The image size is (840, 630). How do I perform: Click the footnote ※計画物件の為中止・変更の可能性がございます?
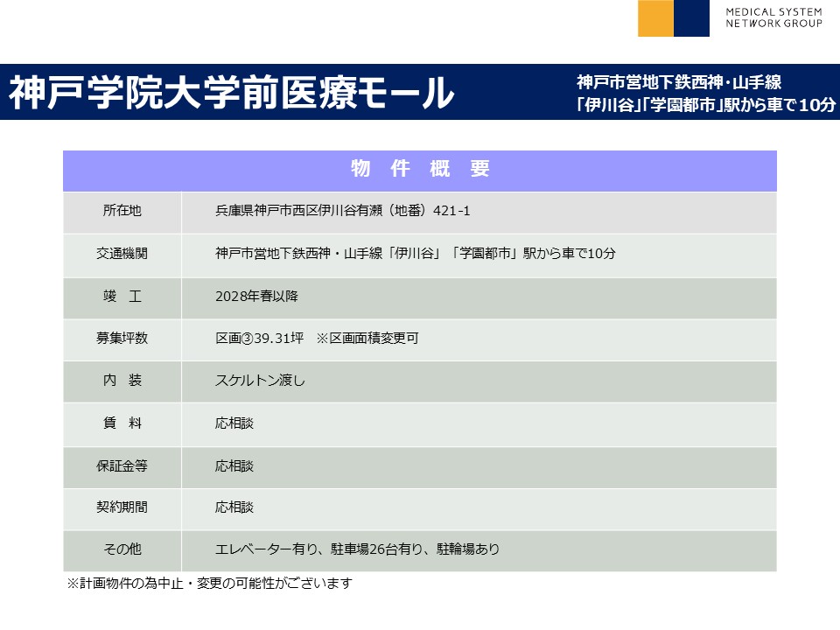tap(209, 583)
